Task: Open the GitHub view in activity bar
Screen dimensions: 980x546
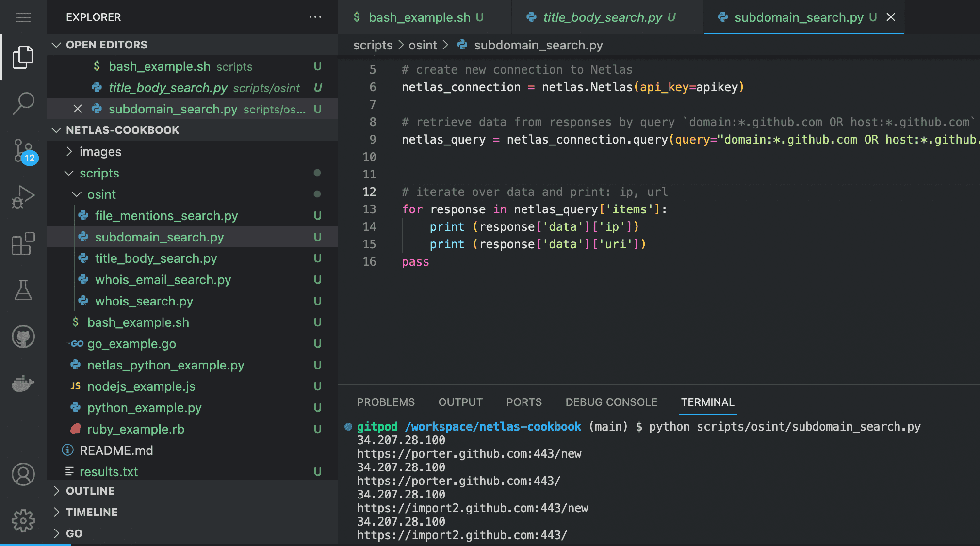Action: click(23, 337)
